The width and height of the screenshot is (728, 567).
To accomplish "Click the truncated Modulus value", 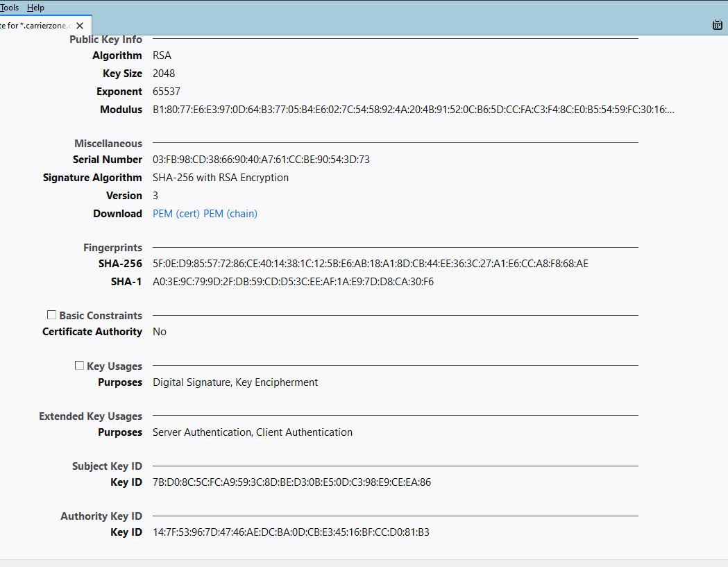I will click(x=413, y=110).
